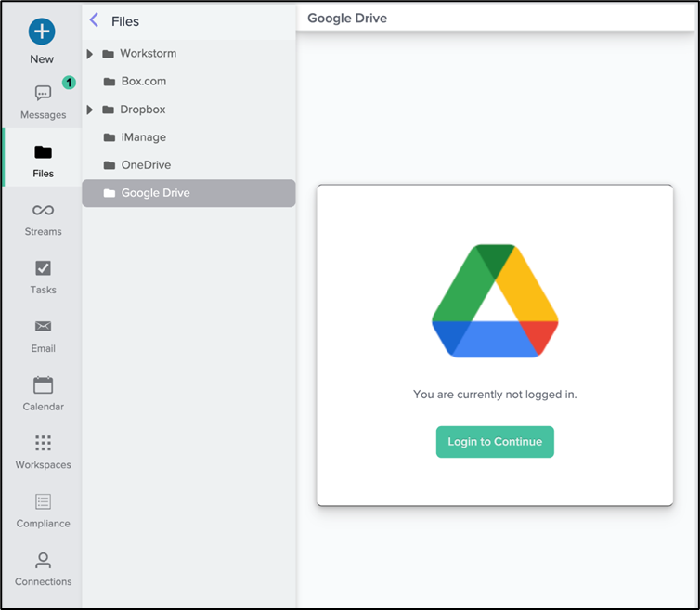This screenshot has width=700, height=610.
Task: Expand the Workstorm folder arrow
Action: [x=90, y=54]
